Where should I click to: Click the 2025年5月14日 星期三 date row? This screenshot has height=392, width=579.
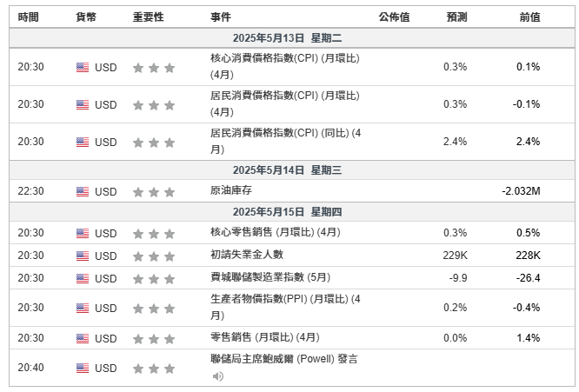coord(292,170)
